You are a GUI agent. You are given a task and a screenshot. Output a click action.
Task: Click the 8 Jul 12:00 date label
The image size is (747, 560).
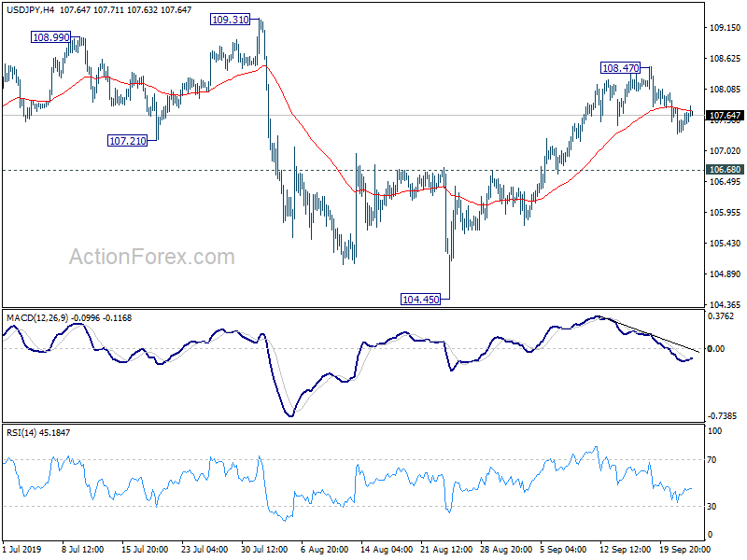82,549
